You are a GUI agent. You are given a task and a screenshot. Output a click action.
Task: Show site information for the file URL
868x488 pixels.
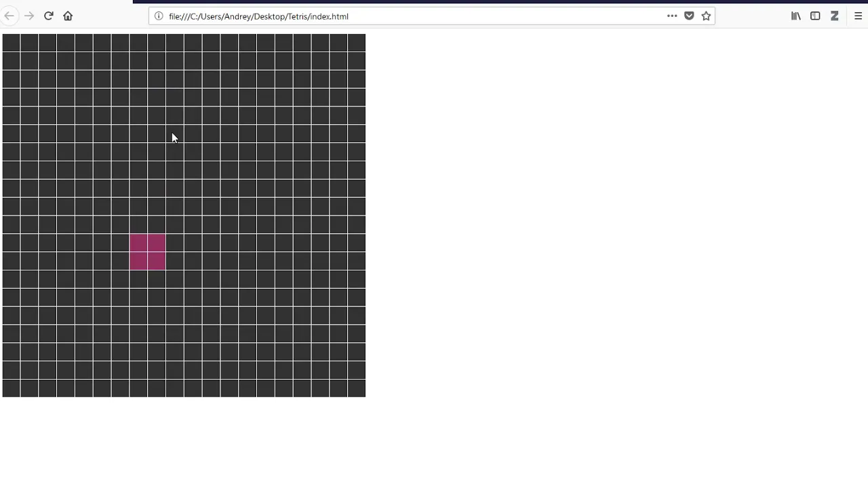pos(159,16)
